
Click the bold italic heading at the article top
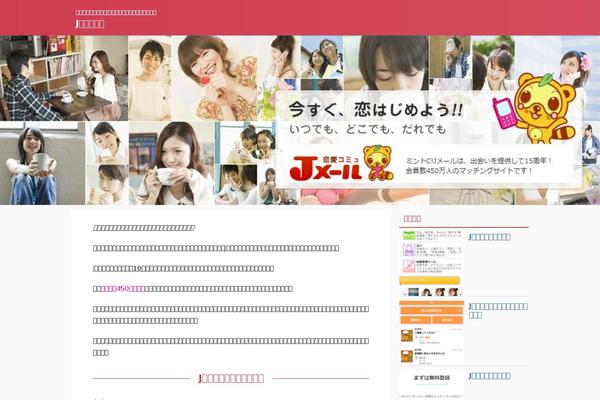[144, 228]
